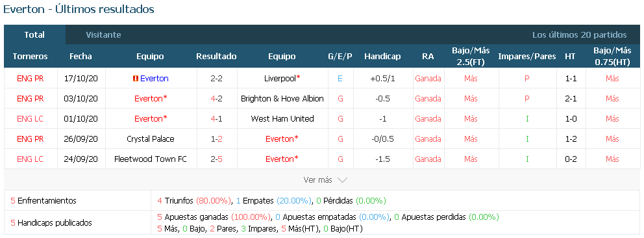Open the 2-2 result of Everton vs Liverpool

click(x=216, y=78)
